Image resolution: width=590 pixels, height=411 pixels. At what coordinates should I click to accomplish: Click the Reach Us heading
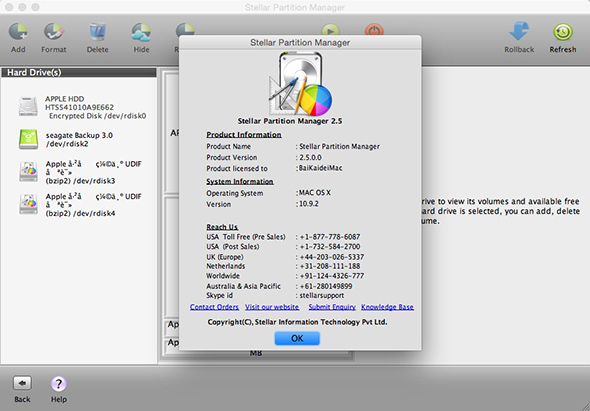(x=222, y=227)
